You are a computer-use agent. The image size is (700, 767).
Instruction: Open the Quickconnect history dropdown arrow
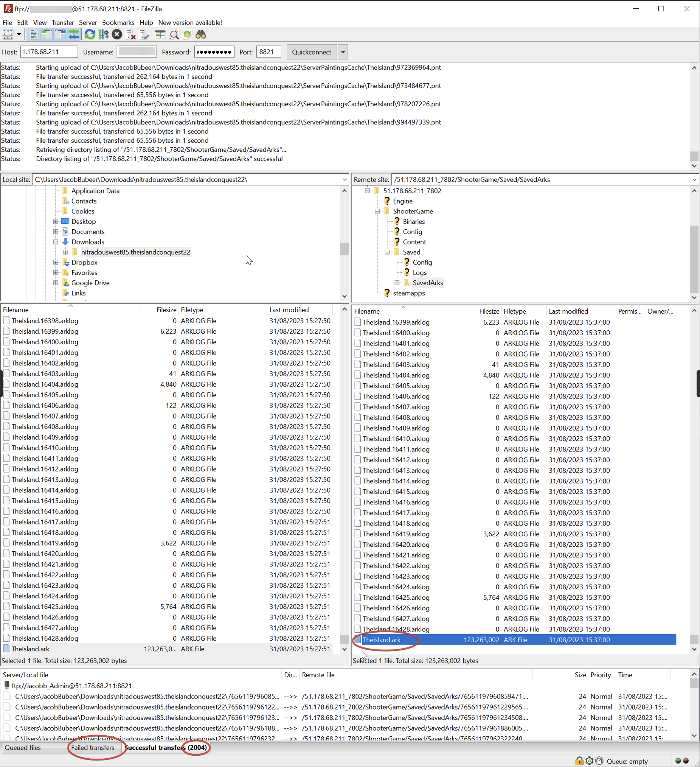pos(343,52)
